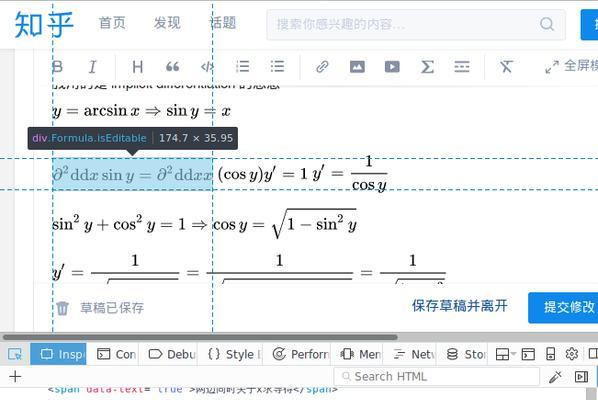The width and height of the screenshot is (598, 400).
Task: Insert a video
Action: [x=392, y=67]
